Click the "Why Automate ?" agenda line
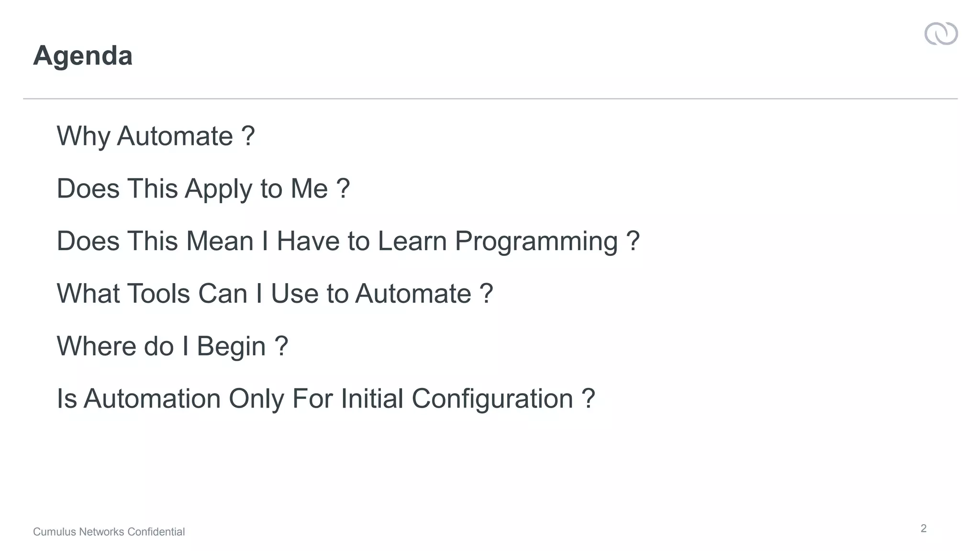 156,136
